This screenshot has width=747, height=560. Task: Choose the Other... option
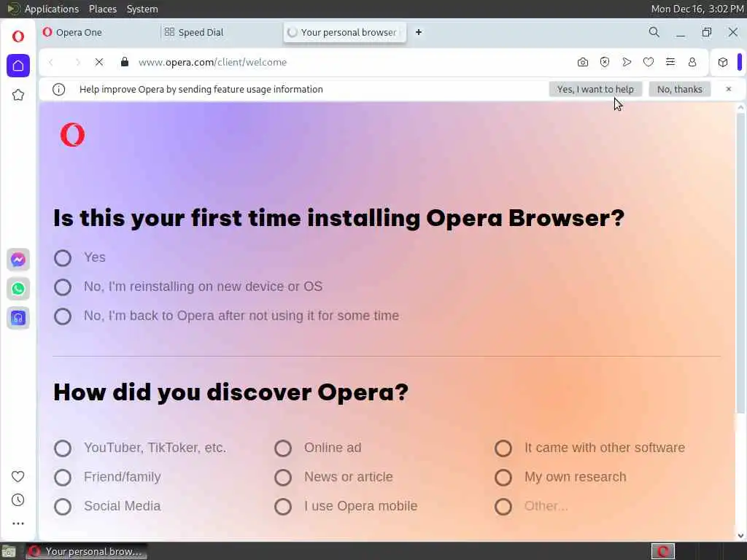click(x=503, y=507)
